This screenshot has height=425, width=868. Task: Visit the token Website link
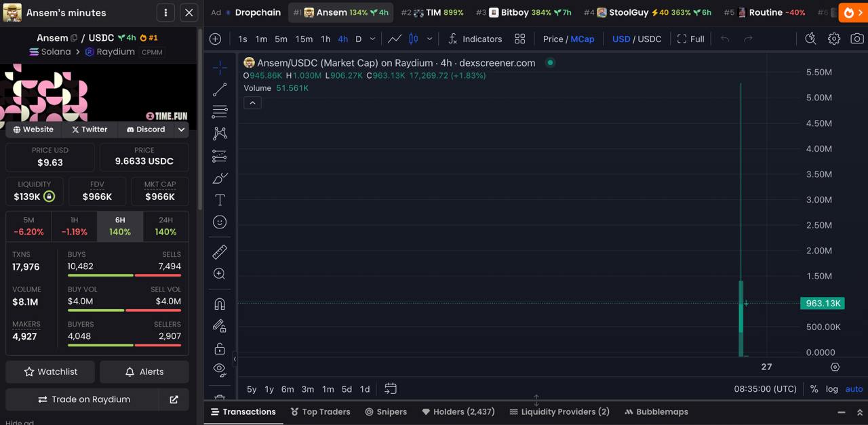[x=34, y=129]
